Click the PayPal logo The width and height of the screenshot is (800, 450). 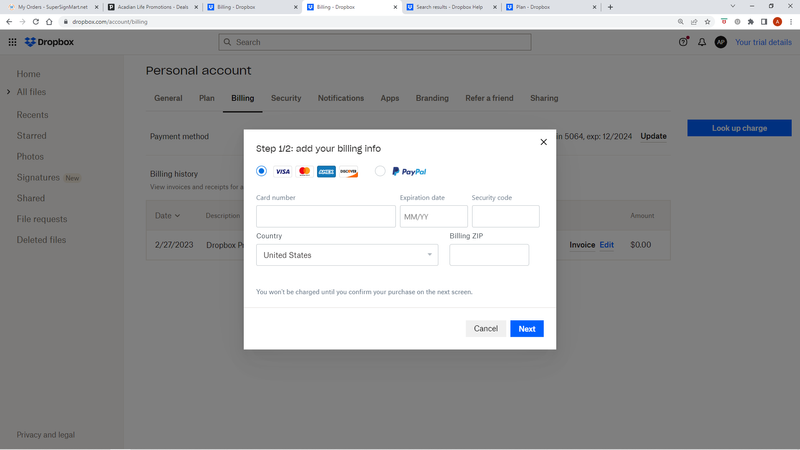tap(409, 171)
